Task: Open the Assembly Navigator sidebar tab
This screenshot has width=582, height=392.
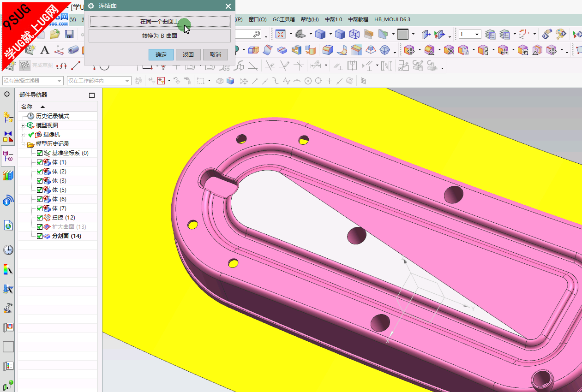Action: 8,117
